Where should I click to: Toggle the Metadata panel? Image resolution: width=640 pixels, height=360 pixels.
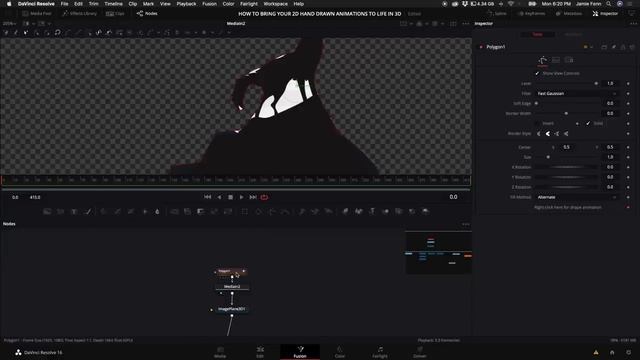(x=569, y=13)
